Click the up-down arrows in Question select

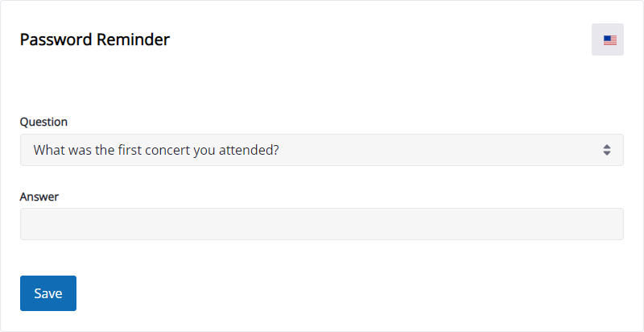click(x=607, y=150)
